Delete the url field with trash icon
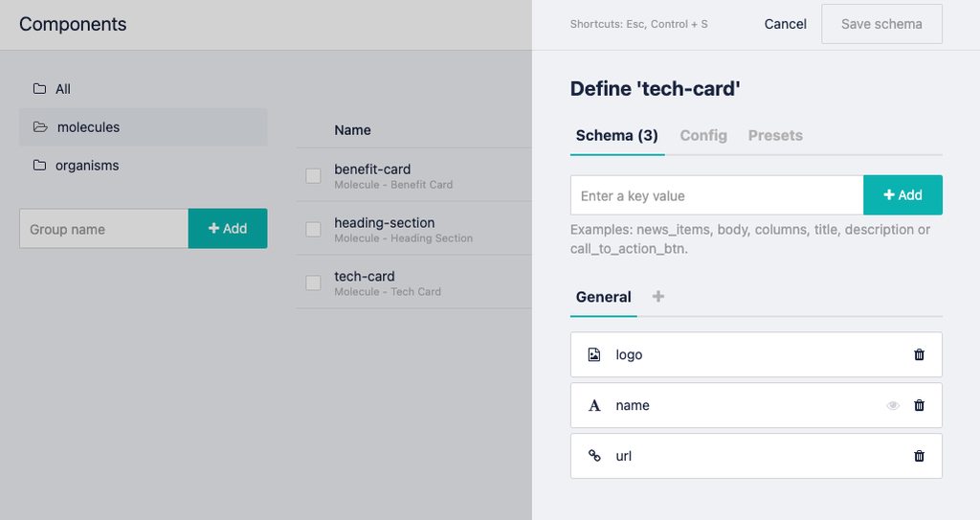Screen dimensions: 980x520 pos(919,456)
